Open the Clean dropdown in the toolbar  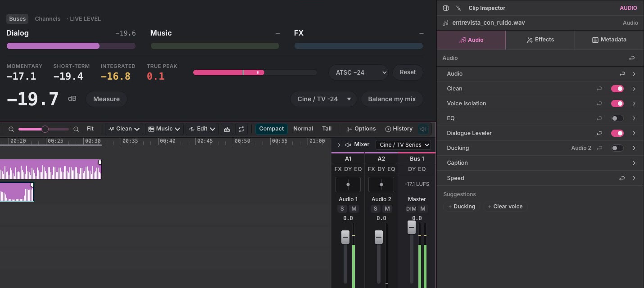[x=124, y=129]
